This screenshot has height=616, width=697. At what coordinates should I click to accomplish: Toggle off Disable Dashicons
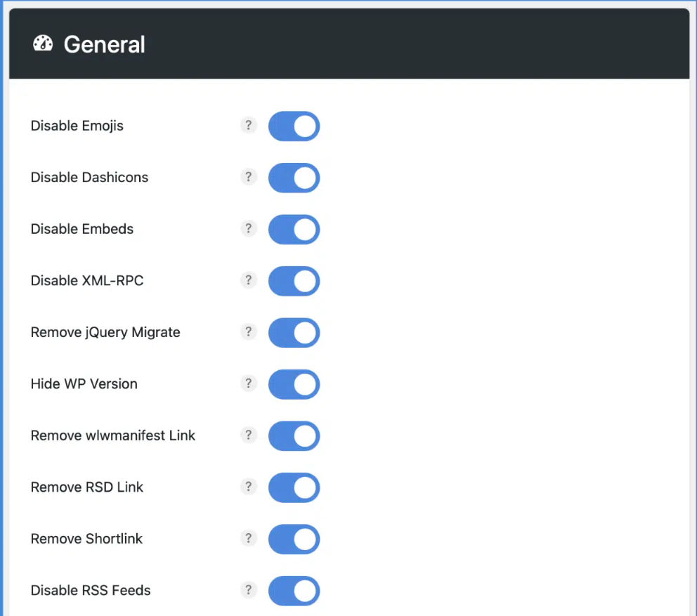[x=294, y=178]
